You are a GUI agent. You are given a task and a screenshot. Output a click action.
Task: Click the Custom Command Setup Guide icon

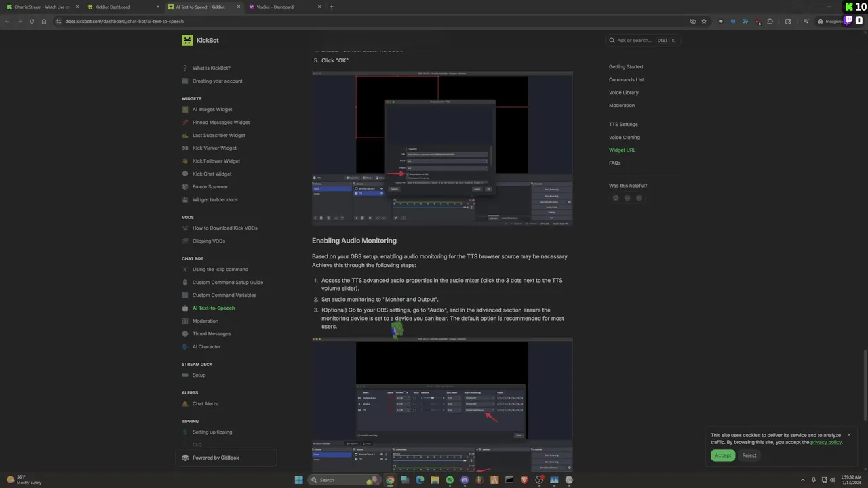(x=185, y=283)
